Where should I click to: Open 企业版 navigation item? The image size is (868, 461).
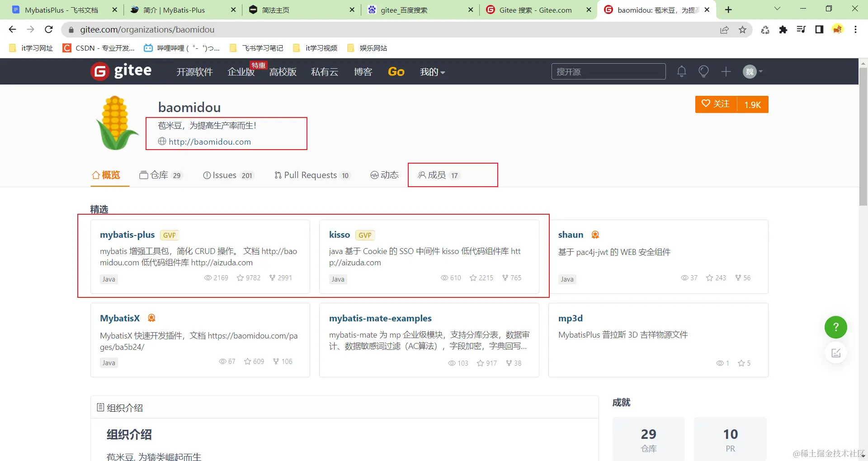(x=241, y=72)
